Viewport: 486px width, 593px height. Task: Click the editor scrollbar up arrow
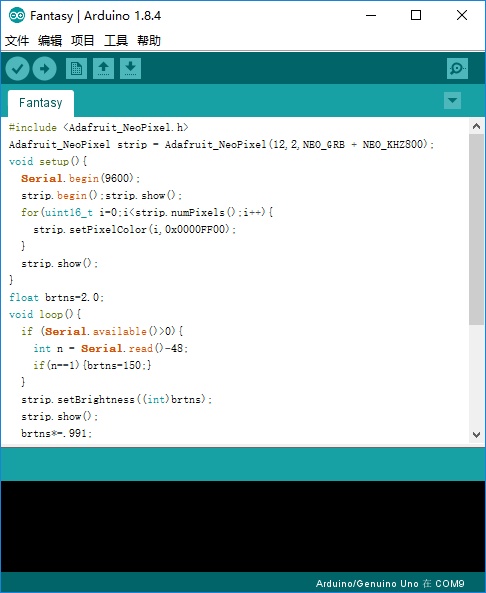[477, 126]
